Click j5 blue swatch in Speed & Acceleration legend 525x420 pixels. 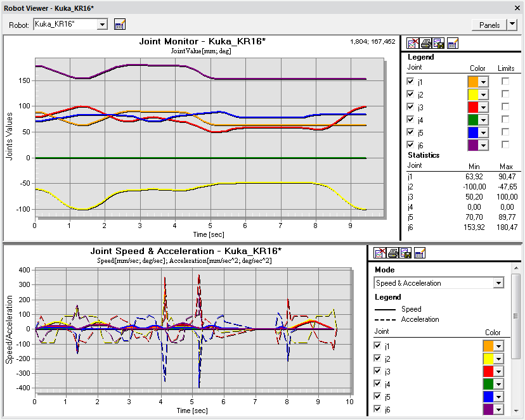(488, 397)
